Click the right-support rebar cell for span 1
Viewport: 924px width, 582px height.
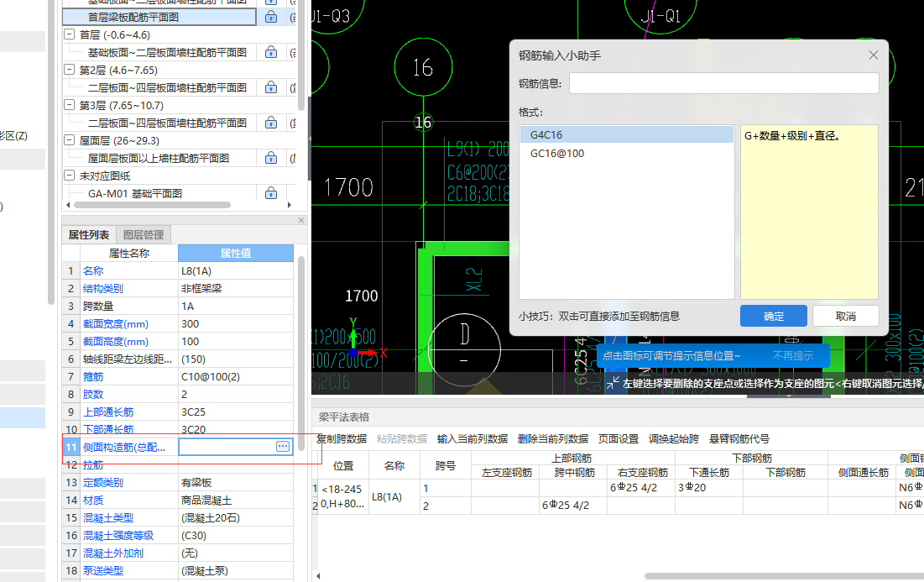(x=641, y=488)
